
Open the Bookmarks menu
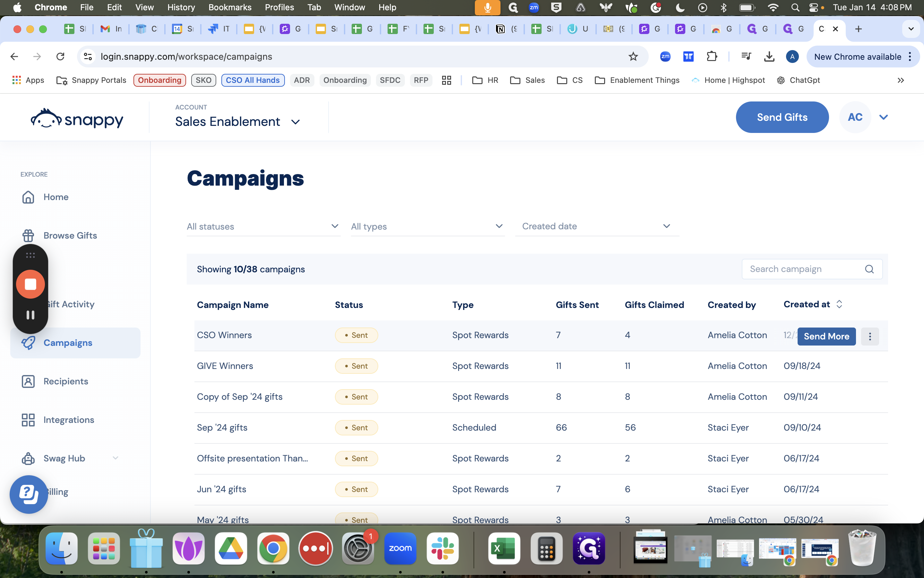230,7
